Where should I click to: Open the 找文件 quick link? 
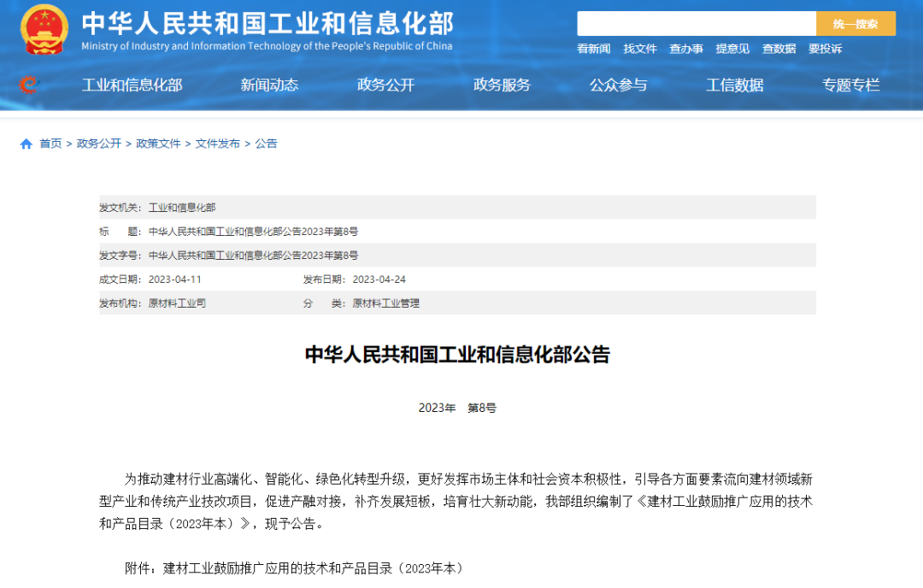coord(640,49)
